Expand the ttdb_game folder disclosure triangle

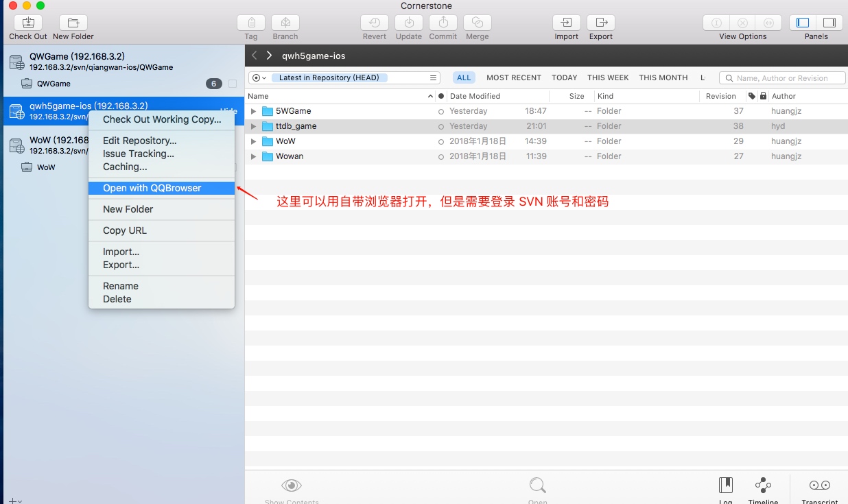(x=253, y=126)
